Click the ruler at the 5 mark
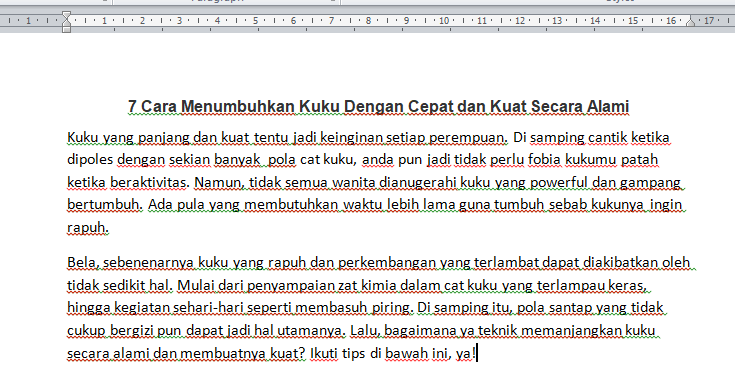735x369 pixels. point(255,21)
